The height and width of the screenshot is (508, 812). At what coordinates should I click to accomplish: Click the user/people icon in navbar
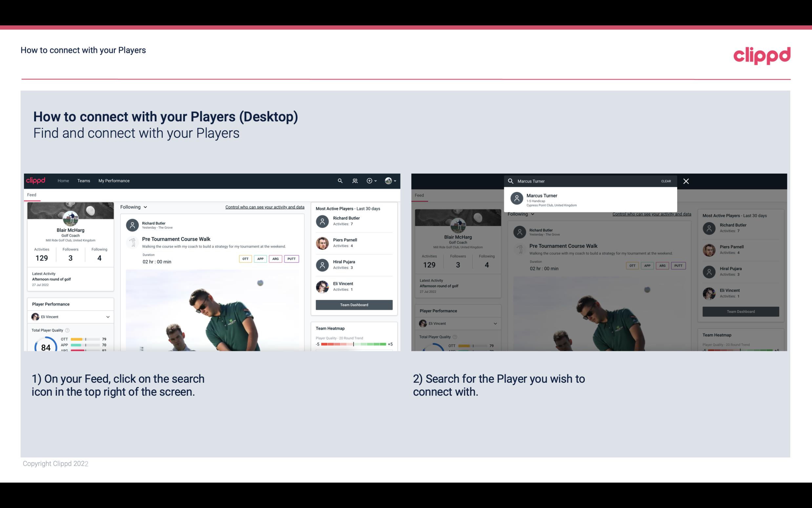354,180
